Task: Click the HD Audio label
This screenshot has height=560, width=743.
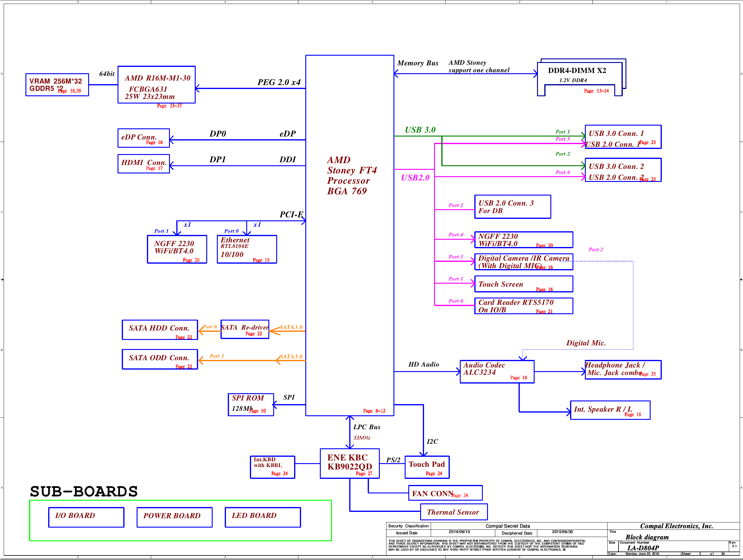Action: pos(423,364)
